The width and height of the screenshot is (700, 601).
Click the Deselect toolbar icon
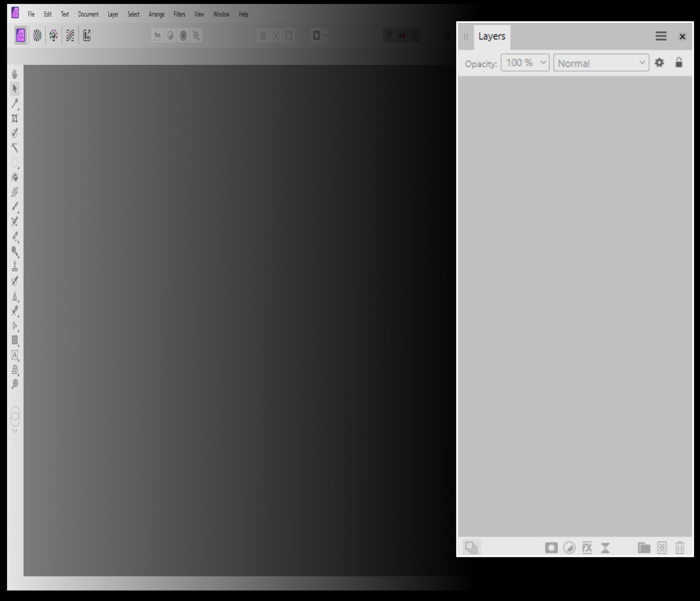coord(276,36)
